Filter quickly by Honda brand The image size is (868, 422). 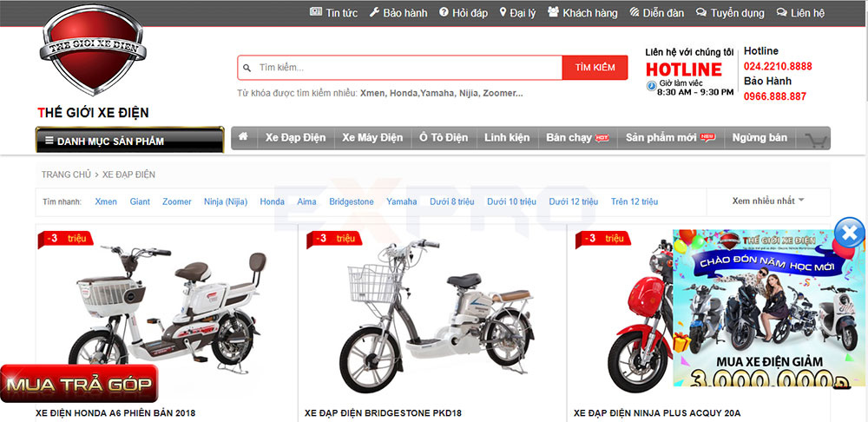273,201
